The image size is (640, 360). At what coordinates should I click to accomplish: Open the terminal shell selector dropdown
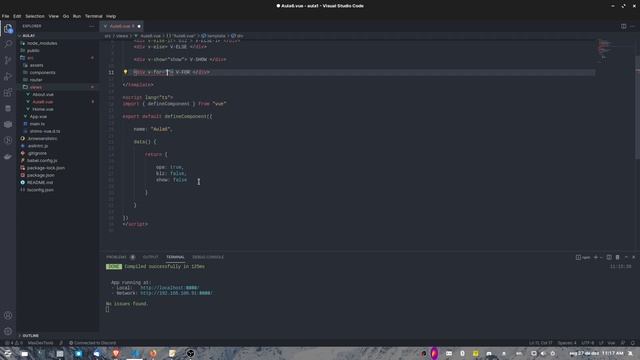point(601,257)
